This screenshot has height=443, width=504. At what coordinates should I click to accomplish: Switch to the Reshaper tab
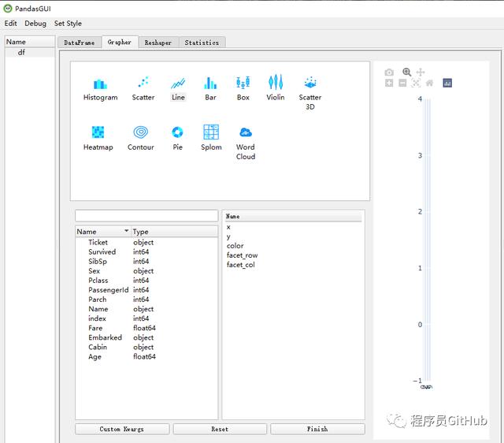158,43
